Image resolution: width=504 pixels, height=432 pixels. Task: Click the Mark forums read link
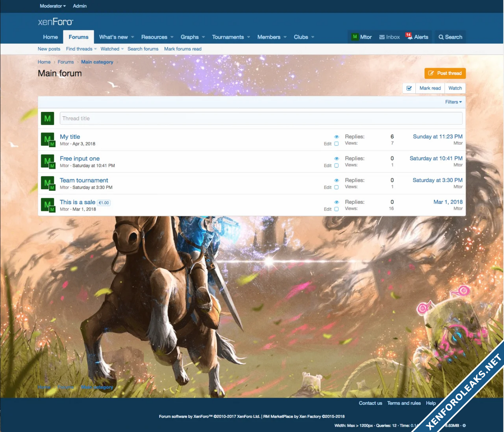click(183, 49)
